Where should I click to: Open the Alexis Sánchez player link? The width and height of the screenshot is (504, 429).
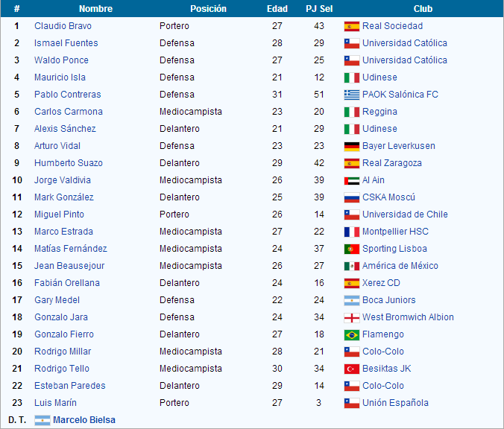[x=65, y=129]
